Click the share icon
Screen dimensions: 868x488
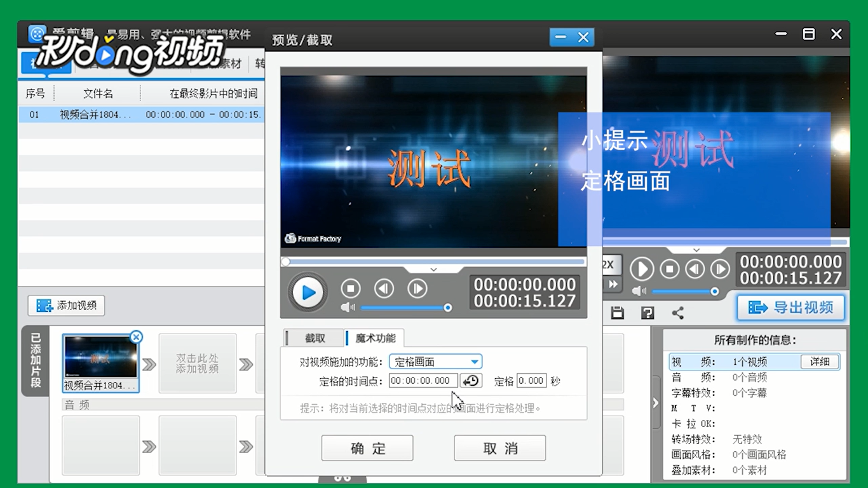(x=677, y=313)
